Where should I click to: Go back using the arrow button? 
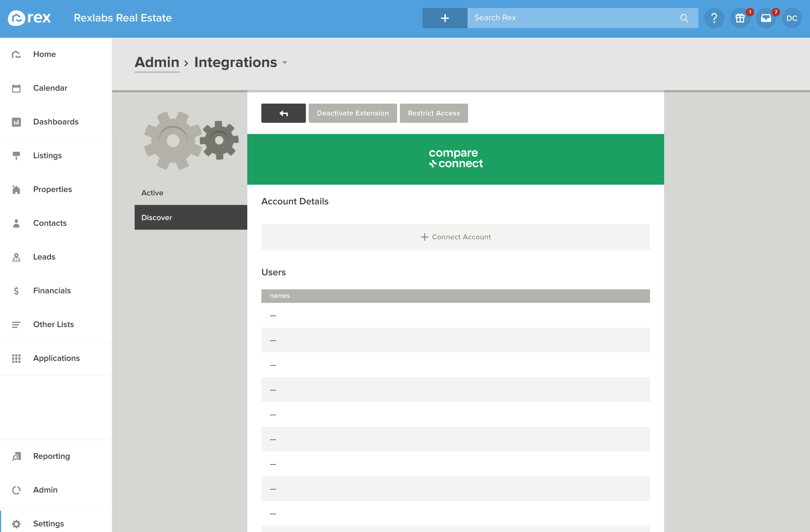[283, 113]
